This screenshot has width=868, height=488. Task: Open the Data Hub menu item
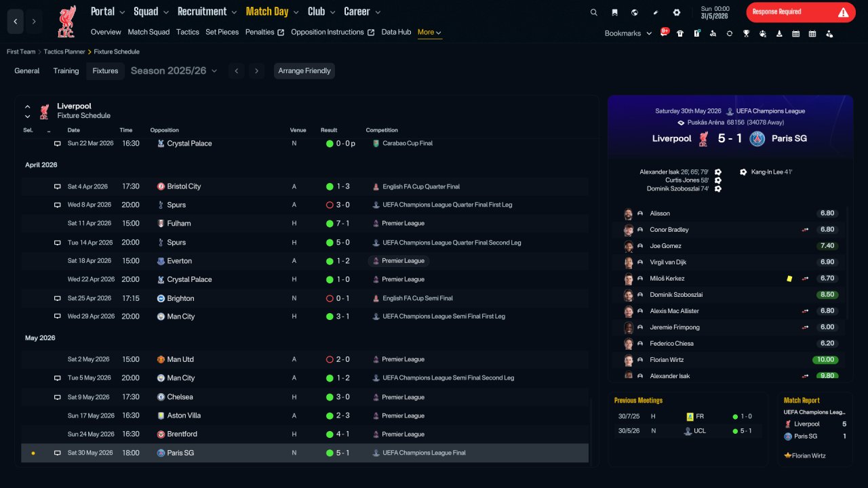tap(396, 32)
